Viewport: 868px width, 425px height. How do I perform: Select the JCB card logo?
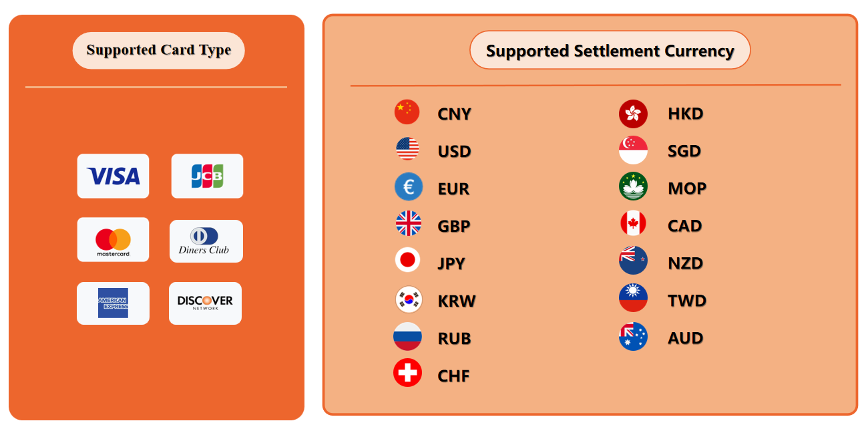(207, 176)
